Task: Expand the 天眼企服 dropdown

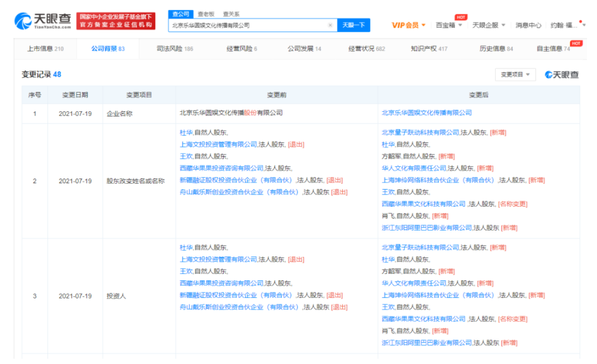Action: coord(489,25)
